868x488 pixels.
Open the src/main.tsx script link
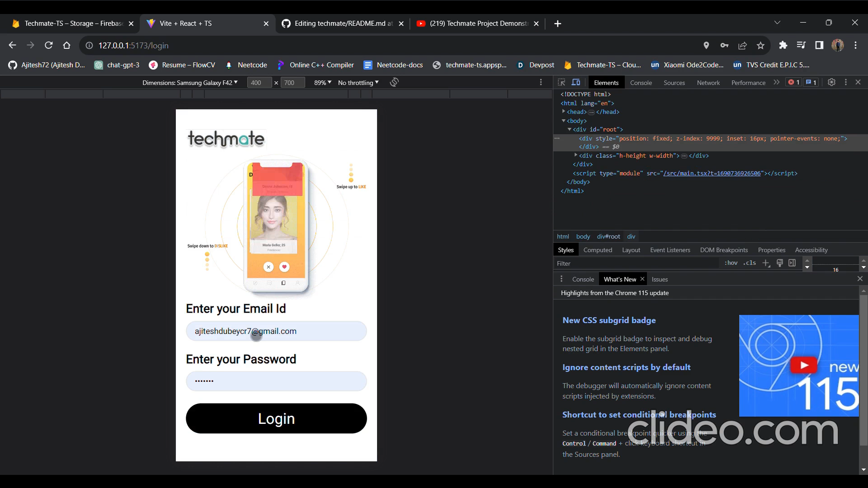[712, 173]
